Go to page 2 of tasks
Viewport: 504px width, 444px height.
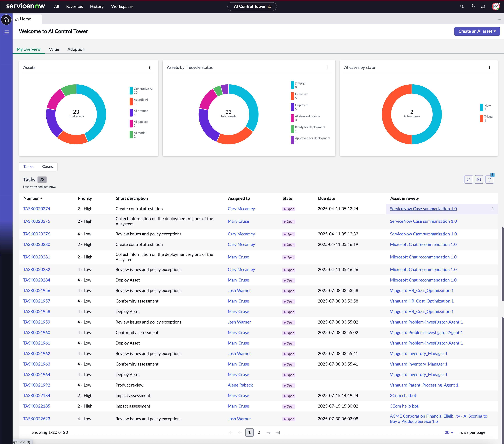(x=259, y=432)
